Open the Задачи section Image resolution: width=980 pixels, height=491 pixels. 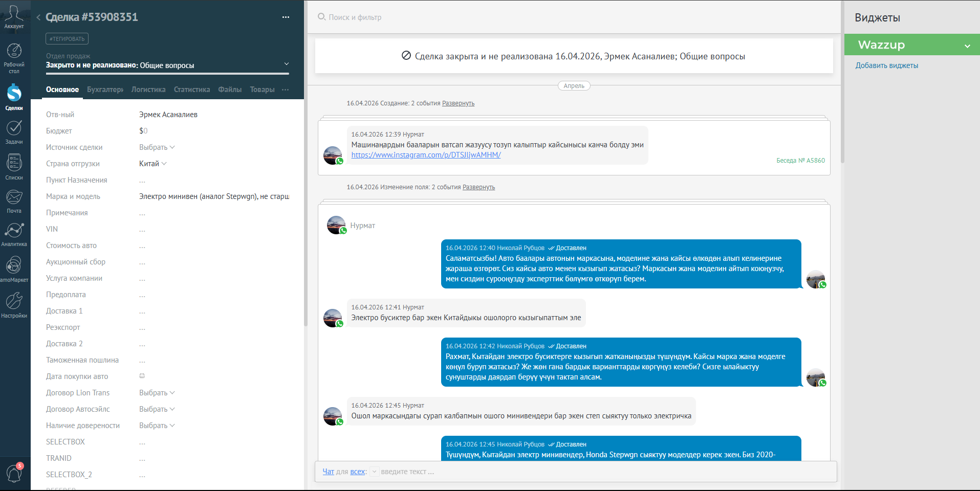(14, 132)
